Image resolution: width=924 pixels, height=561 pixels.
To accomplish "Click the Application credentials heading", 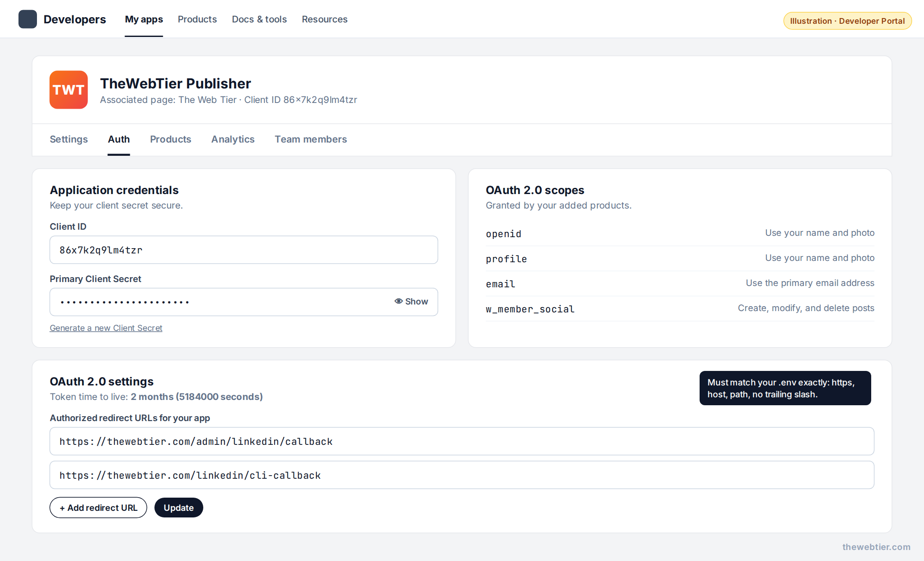I will coord(114,190).
